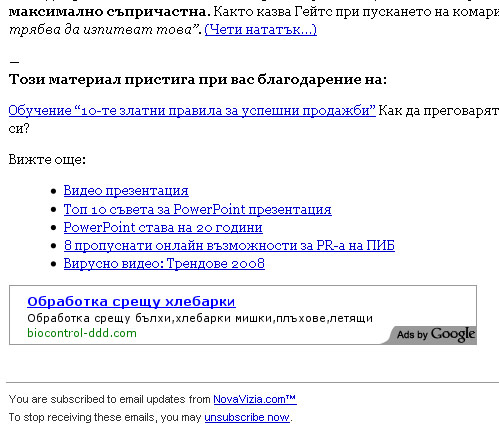This screenshot has height=429, width=499.
Task: Click "Топ 10 съвета за PowerPoint презентация"
Action: (198, 209)
